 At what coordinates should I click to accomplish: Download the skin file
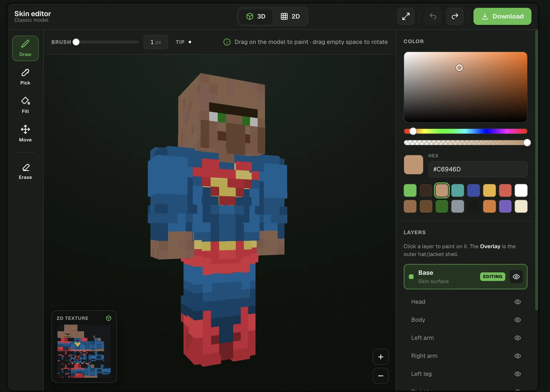(x=502, y=16)
